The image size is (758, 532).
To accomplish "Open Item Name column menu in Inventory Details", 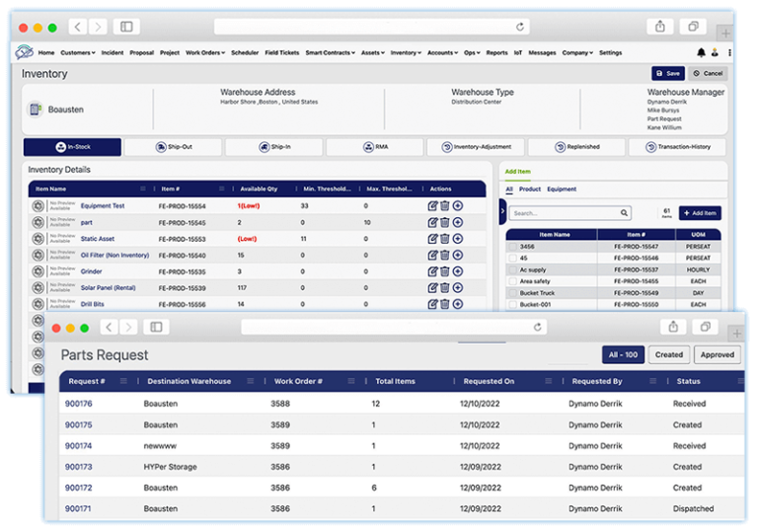I will pyautogui.click(x=143, y=189).
